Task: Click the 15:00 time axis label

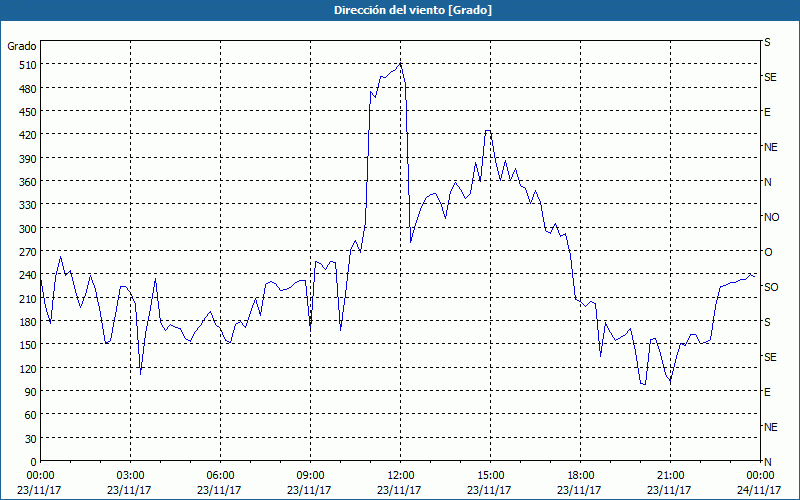Action: 490,476
